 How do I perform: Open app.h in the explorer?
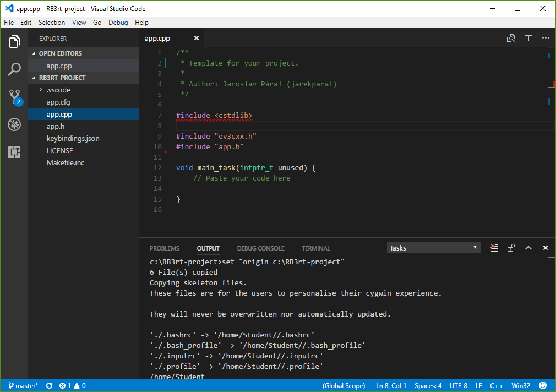83,126
